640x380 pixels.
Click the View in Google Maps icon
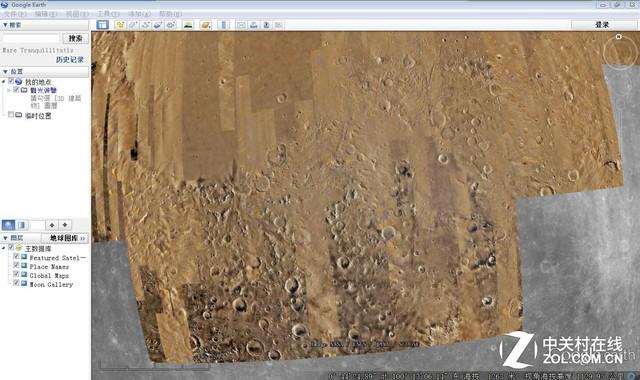coord(279,25)
